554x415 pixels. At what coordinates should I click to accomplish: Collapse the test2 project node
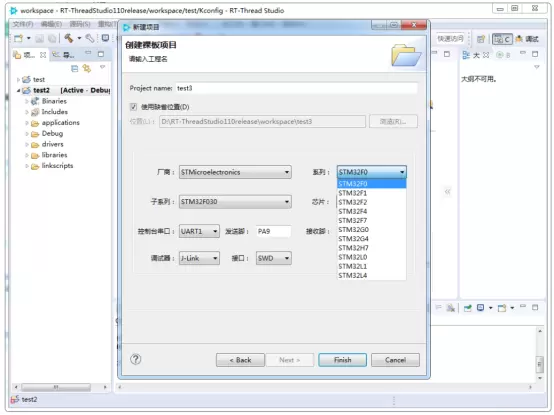[x=18, y=91]
